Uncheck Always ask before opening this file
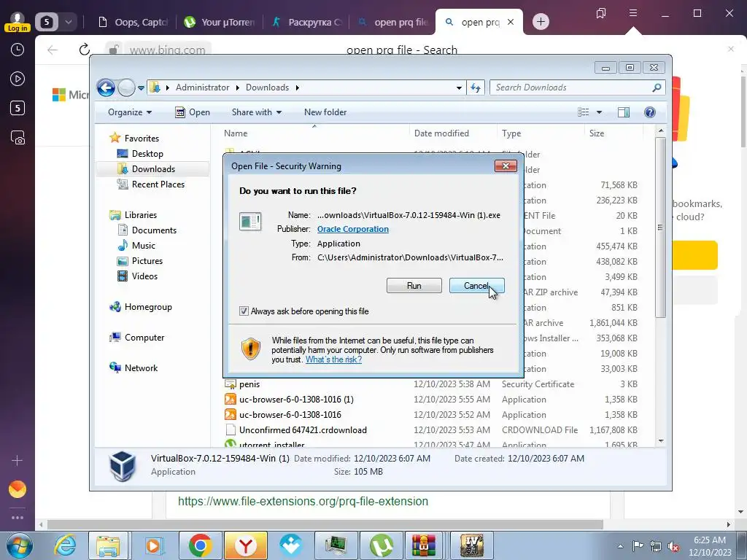 244,311
